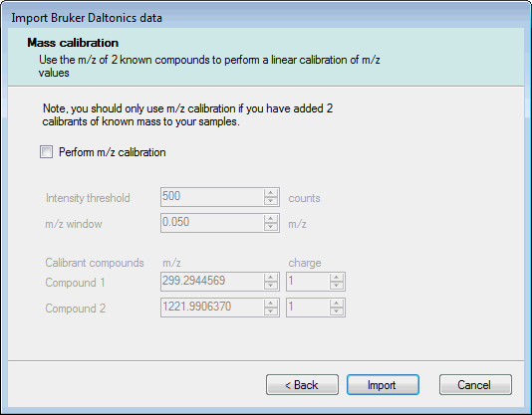The width and height of the screenshot is (532, 415).
Task: Decrease Compound 2 m/z with down arrow
Action: coord(271,311)
